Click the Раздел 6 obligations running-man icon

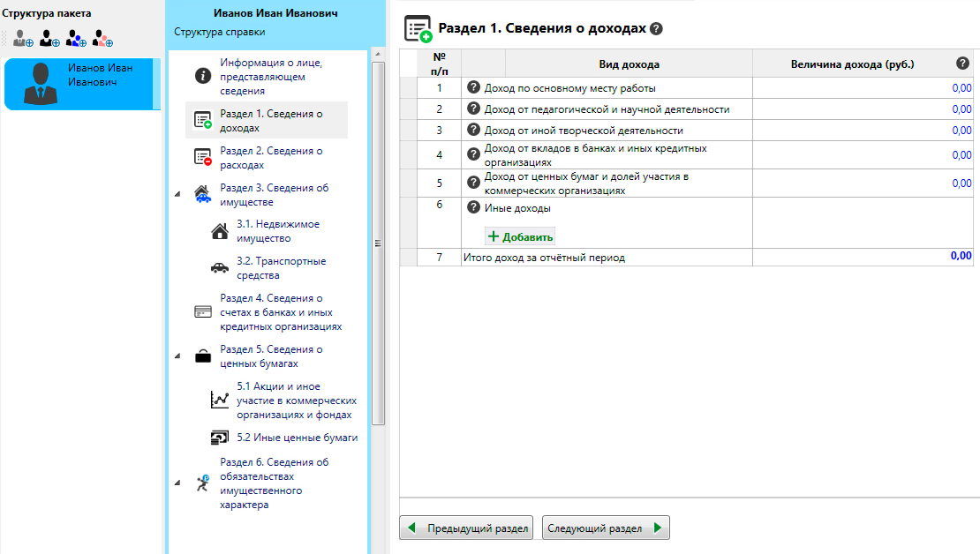202,483
